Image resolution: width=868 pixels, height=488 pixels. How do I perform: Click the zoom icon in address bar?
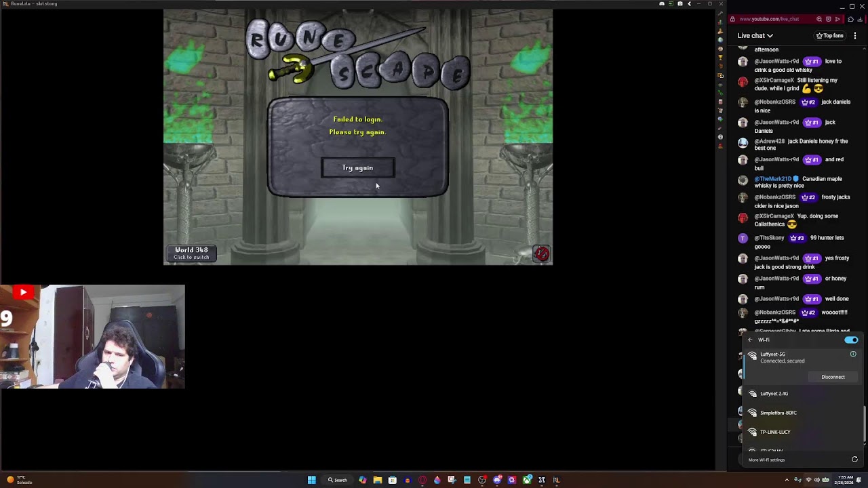pos(819,19)
